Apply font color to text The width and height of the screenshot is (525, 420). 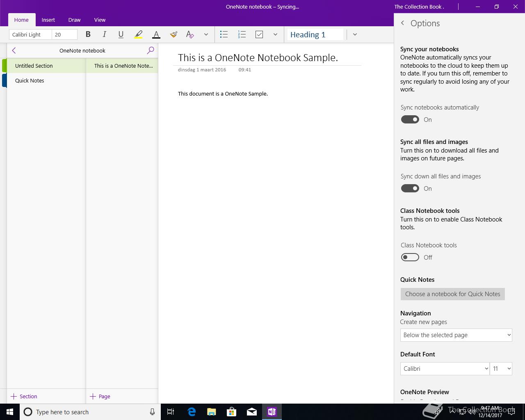[x=156, y=34]
